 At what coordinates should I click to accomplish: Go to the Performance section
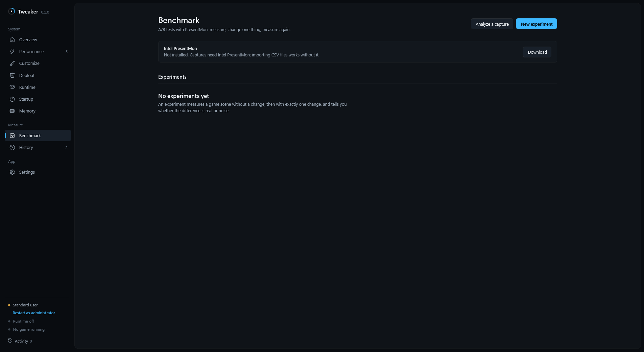[38, 51]
